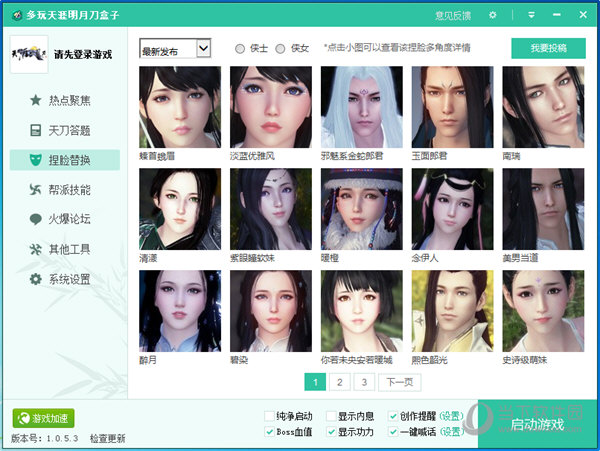Open the 熙色韶光 face thumbnail
This screenshot has width=600, height=451.
[452, 311]
